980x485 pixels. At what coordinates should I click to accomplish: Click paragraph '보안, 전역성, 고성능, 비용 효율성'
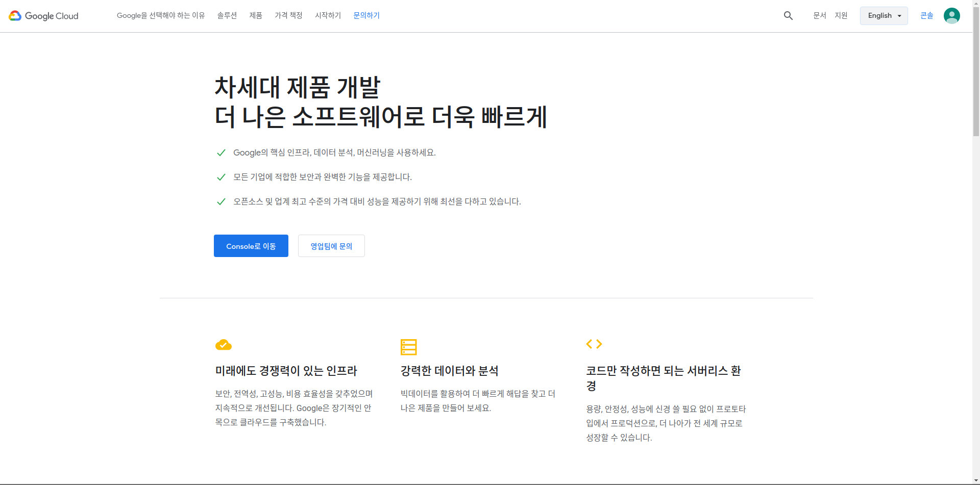(x=294, y=408)
